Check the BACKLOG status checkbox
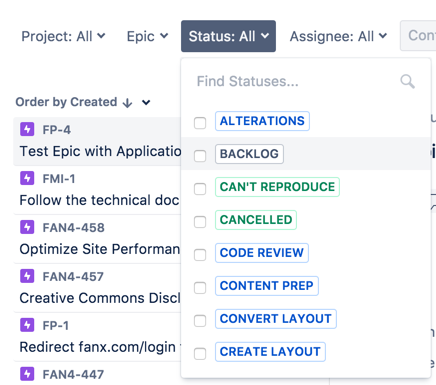Image resolution: width=436 pixels, height=385 pixels. tap(200, 156)
